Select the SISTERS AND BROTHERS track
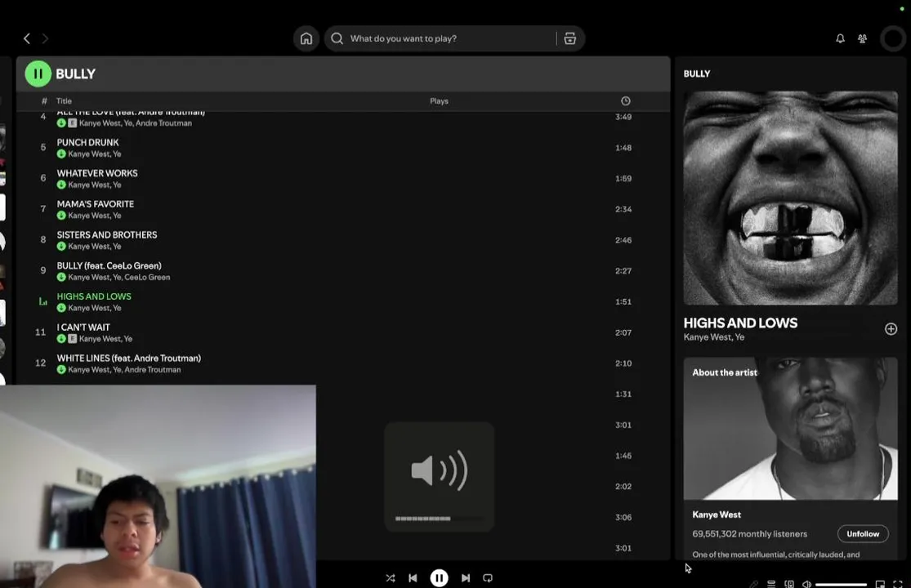Screen dimensions: 911x588 pyautogui.click(x=343, y=240)
